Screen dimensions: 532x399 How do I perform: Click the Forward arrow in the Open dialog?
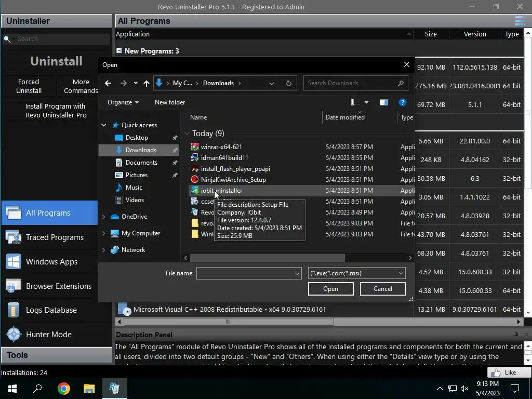[x=124, y=83]
